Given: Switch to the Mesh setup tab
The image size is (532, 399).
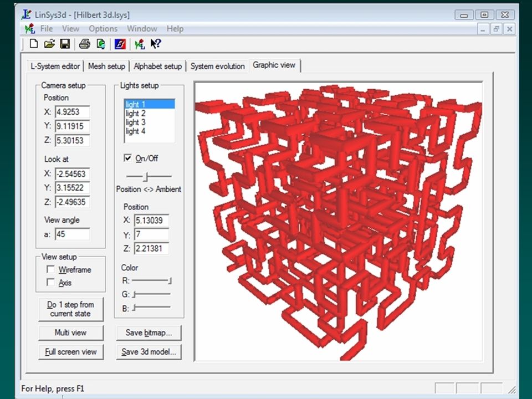Looking at the screenshot, I should point(106,66).
